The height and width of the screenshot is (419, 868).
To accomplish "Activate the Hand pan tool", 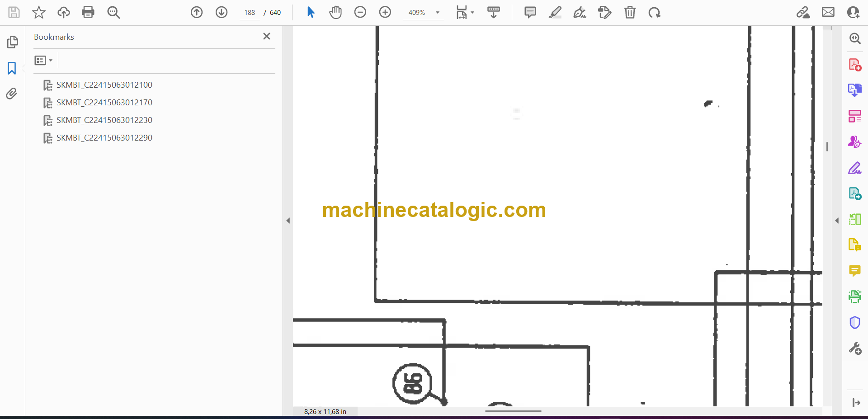I will point(335,12).
